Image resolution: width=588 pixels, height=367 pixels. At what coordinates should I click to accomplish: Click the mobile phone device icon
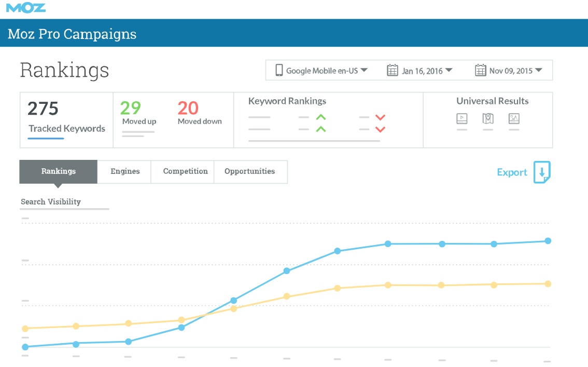pos(279,70)
